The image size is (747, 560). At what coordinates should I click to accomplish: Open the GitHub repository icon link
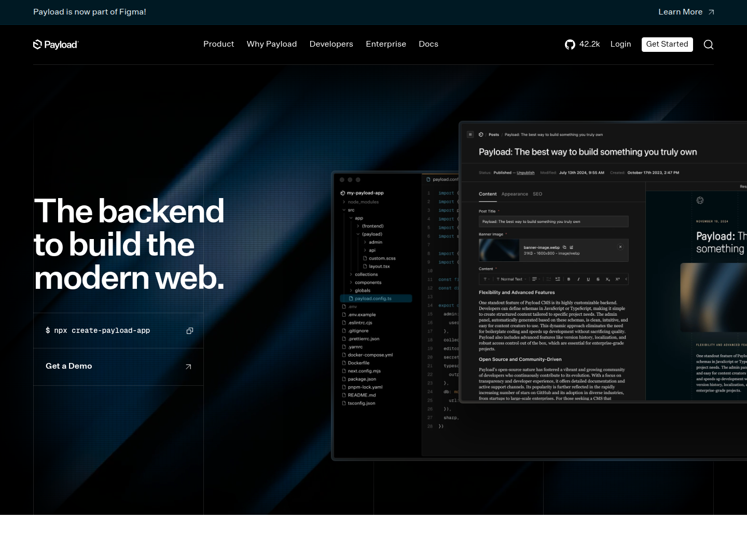(570, 45)
